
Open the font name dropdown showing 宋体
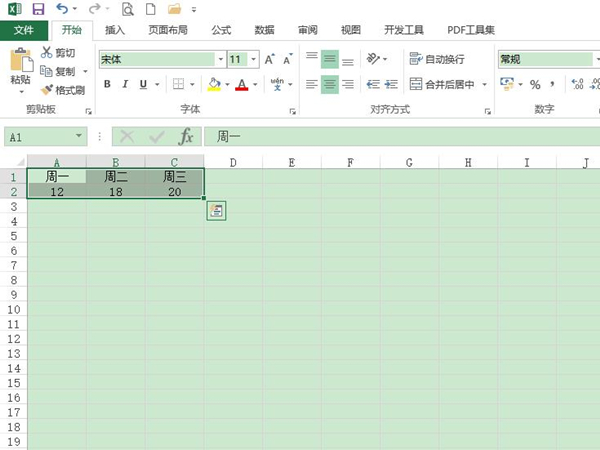coord(218,60)
